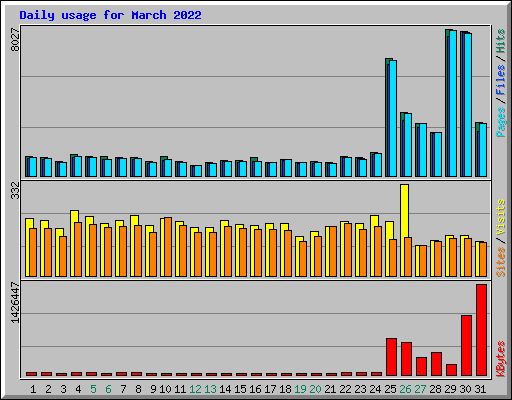The height and width of the screenshot is (400, 512).
Task: Click the 'Hits' legend label
Action: [x=501, y=41]
